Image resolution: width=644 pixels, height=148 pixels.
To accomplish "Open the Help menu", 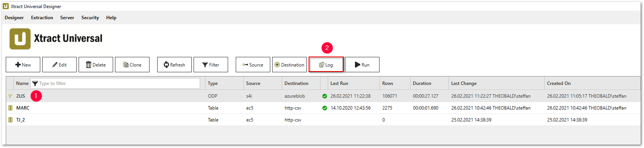I will pos(111,18).
